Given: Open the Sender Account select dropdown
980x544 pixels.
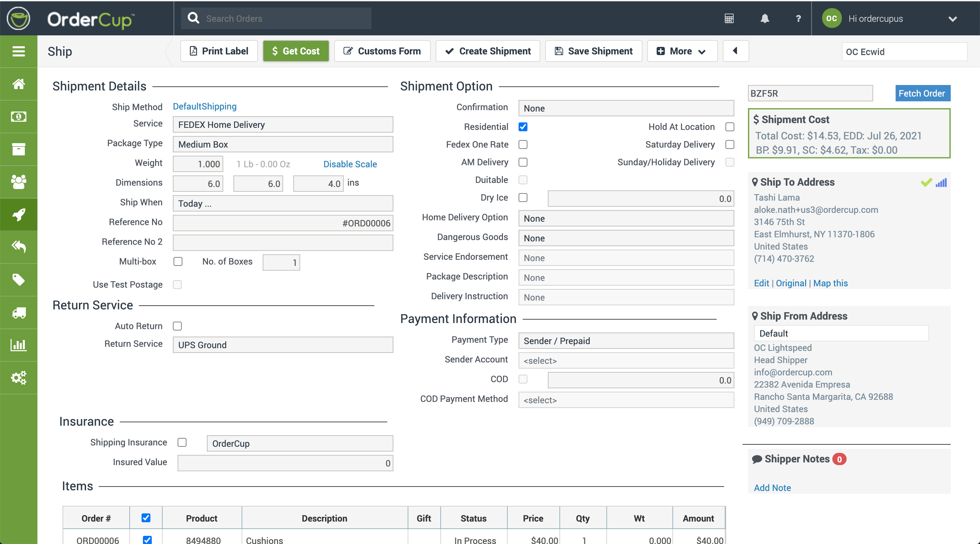Looking at the screenshot, I should (x=626, y=361).
